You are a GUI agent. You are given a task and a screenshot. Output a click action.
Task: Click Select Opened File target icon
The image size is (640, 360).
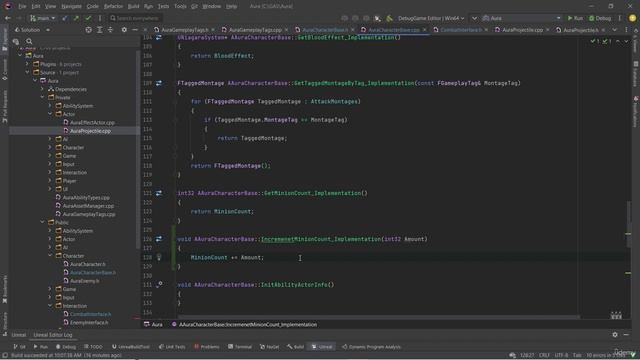(89, 30)
